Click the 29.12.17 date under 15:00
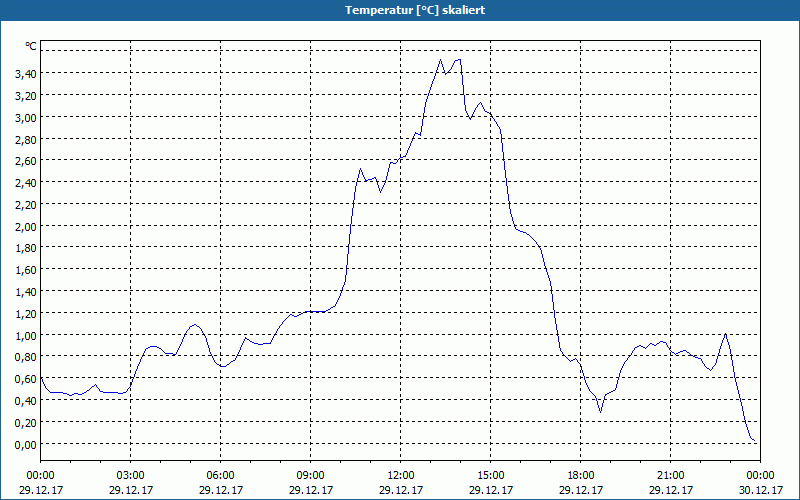800x500 pixels. [x=490, y=490]
